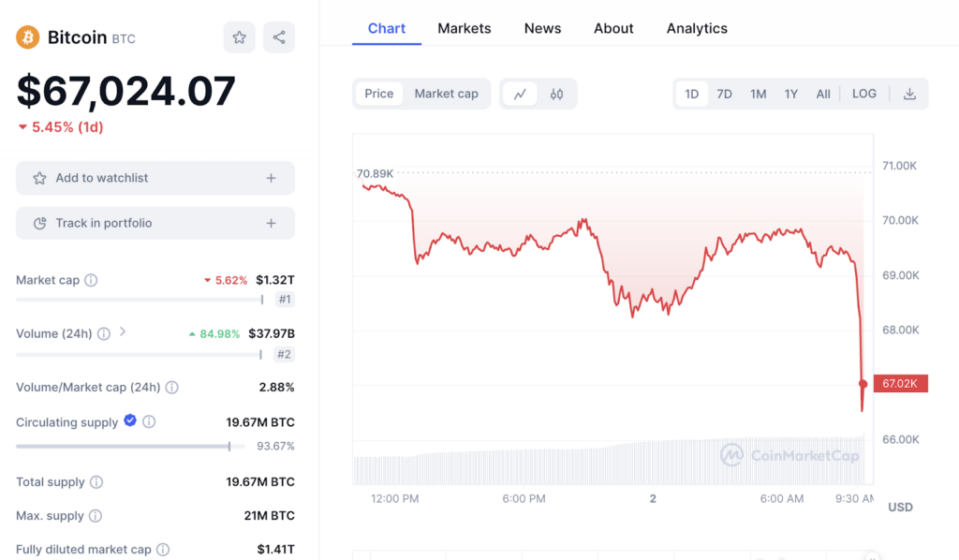Download the chart data
This screenshot has width=959, height=560.
(x=909, y=94)
